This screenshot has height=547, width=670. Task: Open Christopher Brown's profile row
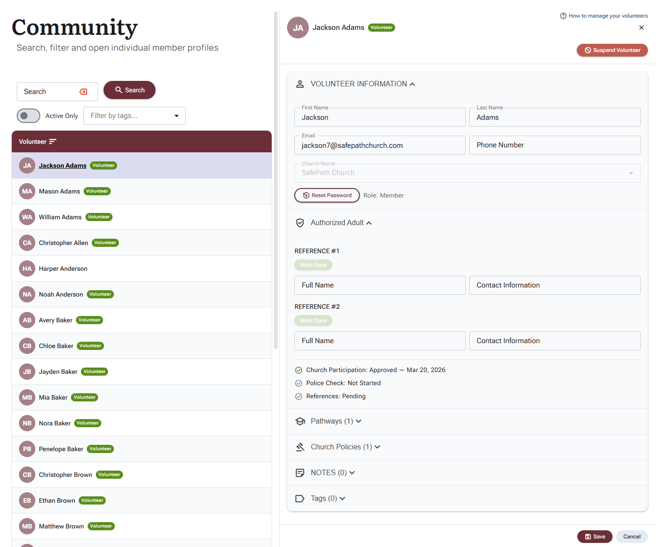141,475
